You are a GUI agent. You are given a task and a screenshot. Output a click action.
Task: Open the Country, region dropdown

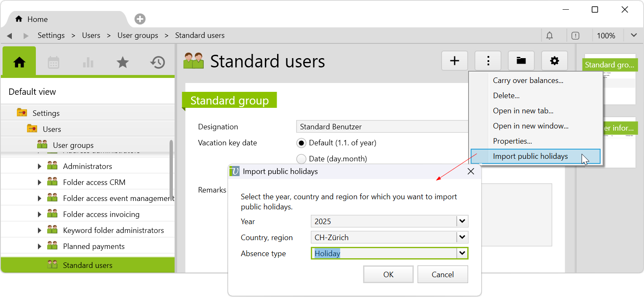click(x=462, y=237)
